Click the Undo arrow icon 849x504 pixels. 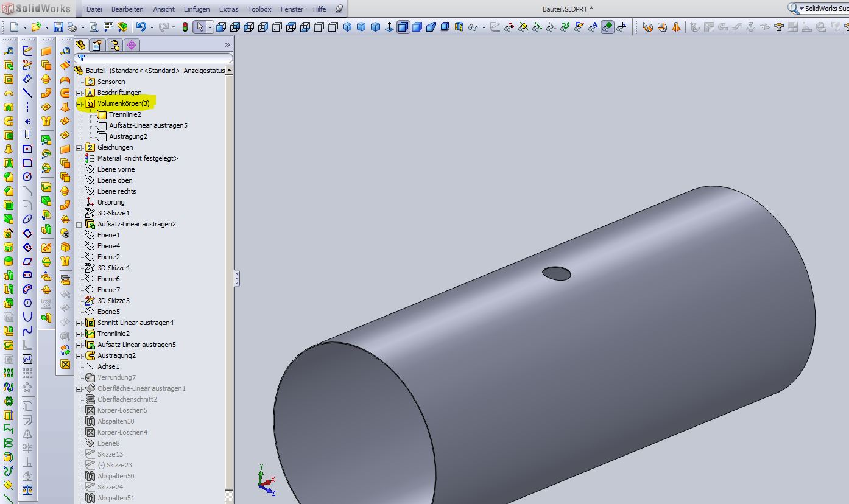141,27
